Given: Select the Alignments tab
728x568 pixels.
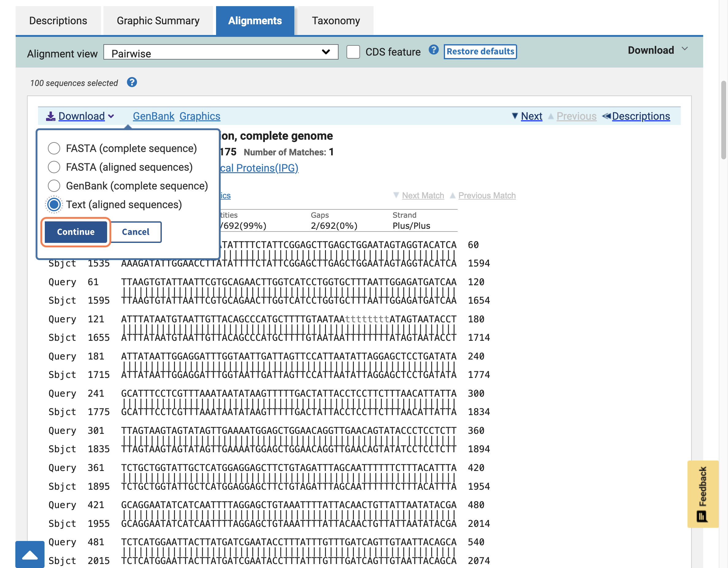Looking at the screenshot, I should click(x=255, y=21).
